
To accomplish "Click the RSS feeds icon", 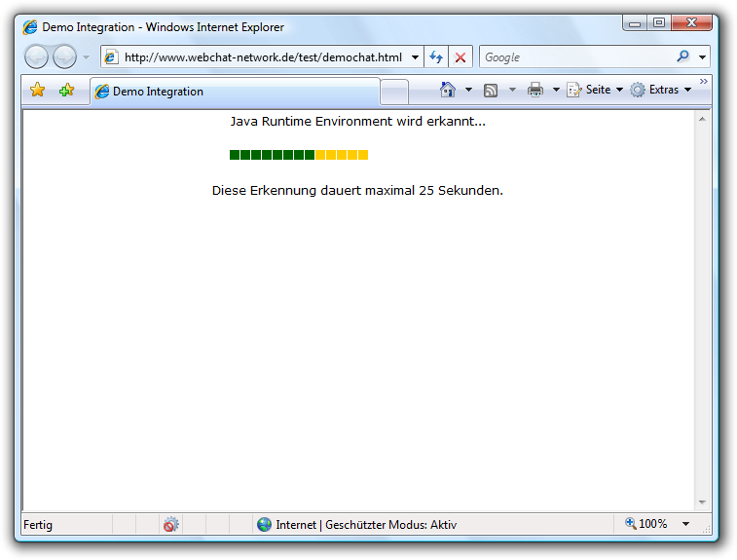I will 491,91.
